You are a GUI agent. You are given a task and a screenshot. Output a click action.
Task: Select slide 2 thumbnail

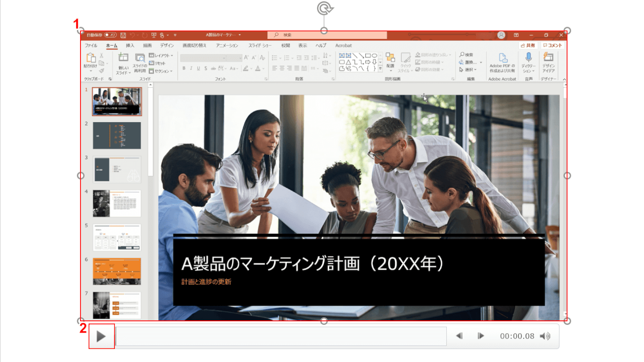pyautogui.click(x=117, y=136)
